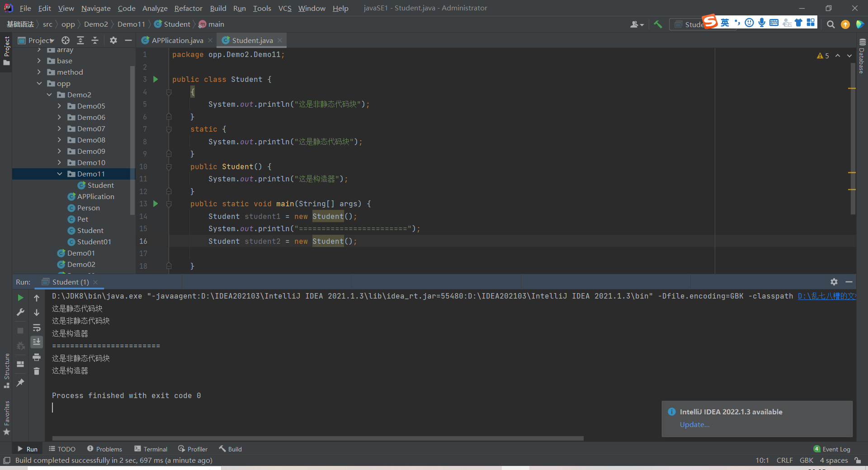
Task: Switch to APPlication.java editor tab
Action: coord(177,40)
